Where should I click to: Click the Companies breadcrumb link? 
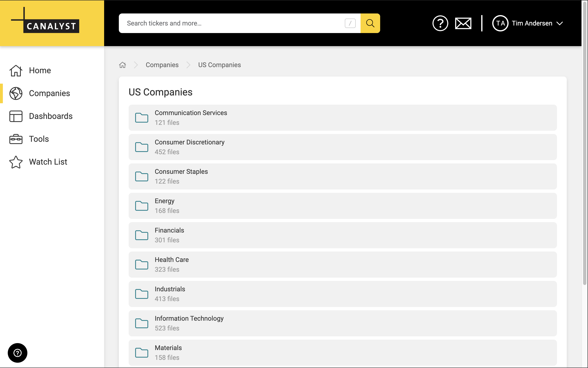[162, 65]
